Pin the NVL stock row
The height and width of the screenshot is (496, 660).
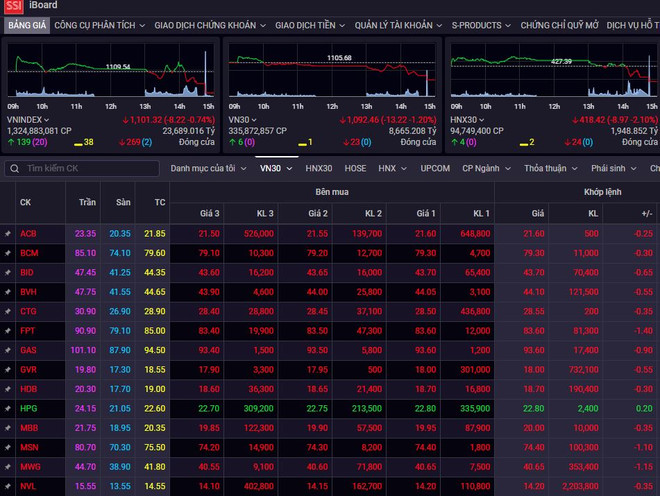pos(8,486)
